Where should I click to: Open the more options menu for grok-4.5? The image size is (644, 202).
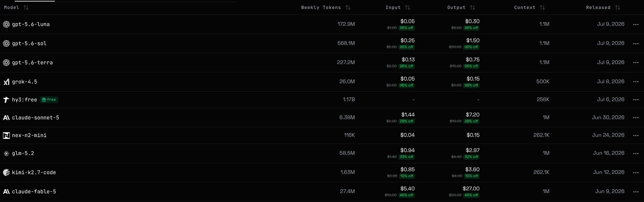pos(636,82)
